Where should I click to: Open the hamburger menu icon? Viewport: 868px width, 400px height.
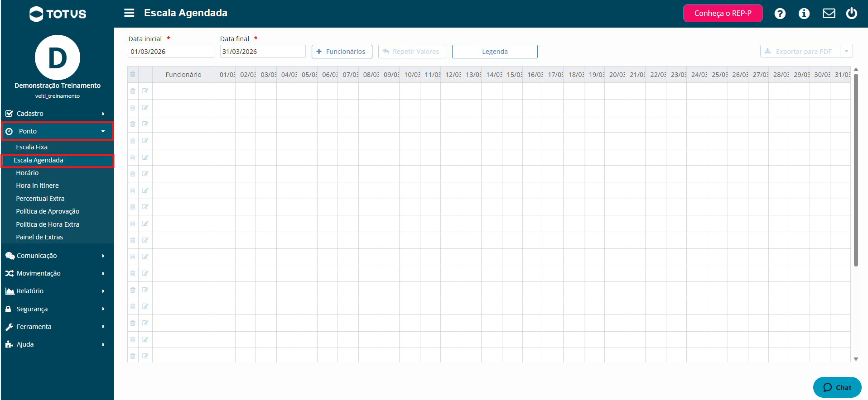(x=129, y=13)
